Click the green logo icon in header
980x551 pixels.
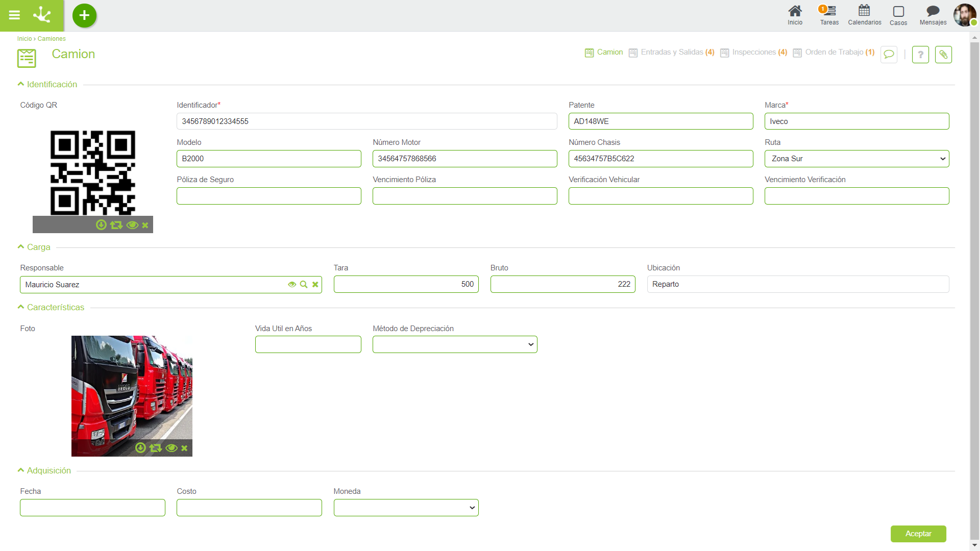42,15
